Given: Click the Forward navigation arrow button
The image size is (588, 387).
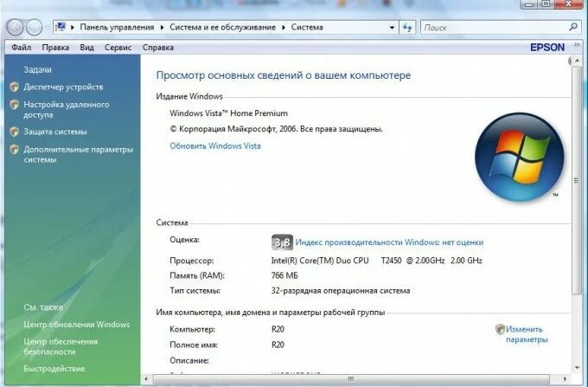Looking at the screenshot, I should 34,27.
